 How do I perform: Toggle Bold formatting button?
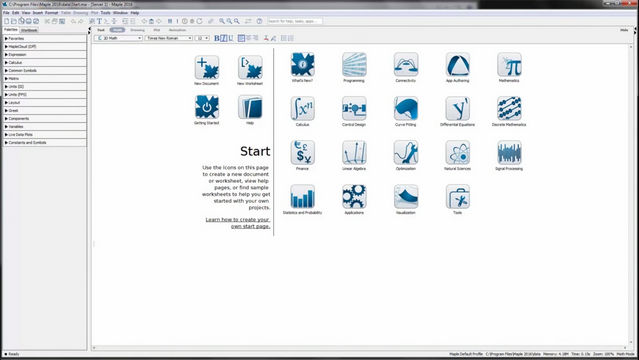click(217, 38)
